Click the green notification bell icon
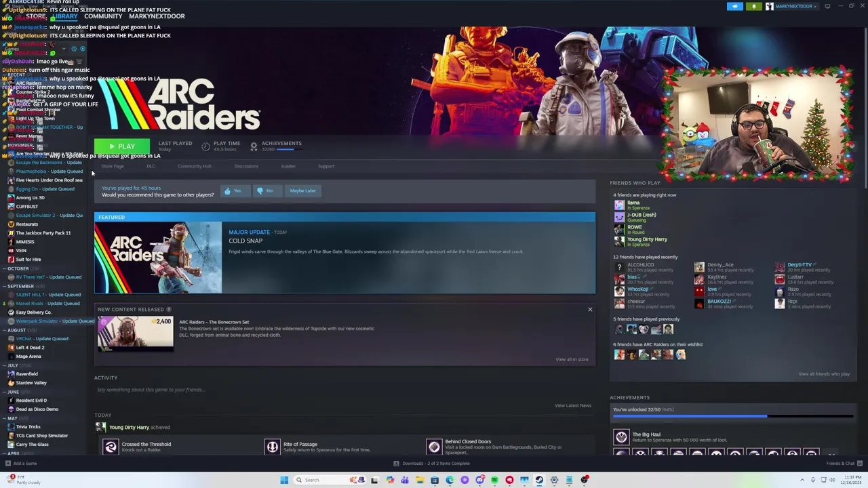868x488 pixels. pyautogui.click(x=754, y=7)
